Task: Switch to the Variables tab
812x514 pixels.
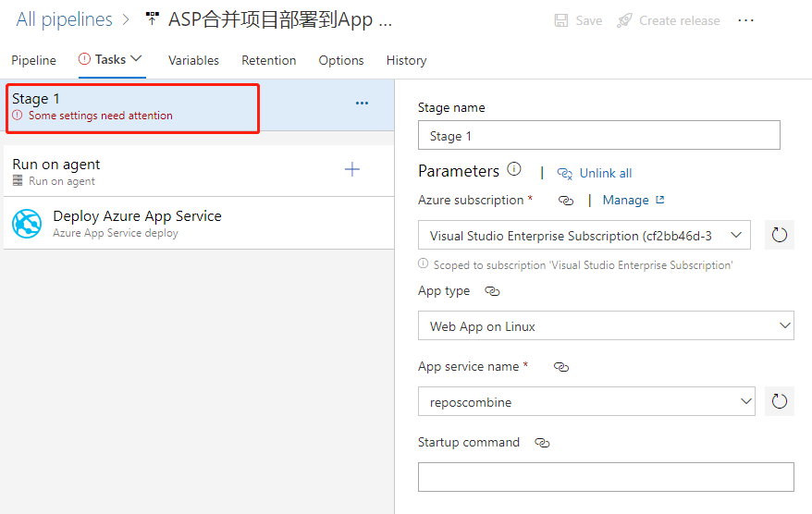Action: (x=193, y=61)
